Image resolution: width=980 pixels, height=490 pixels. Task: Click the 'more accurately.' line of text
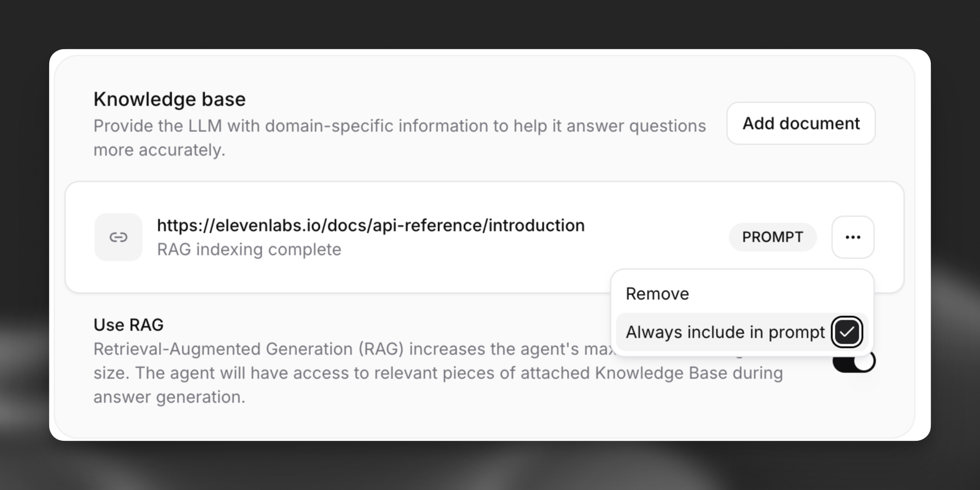[159, 150]
